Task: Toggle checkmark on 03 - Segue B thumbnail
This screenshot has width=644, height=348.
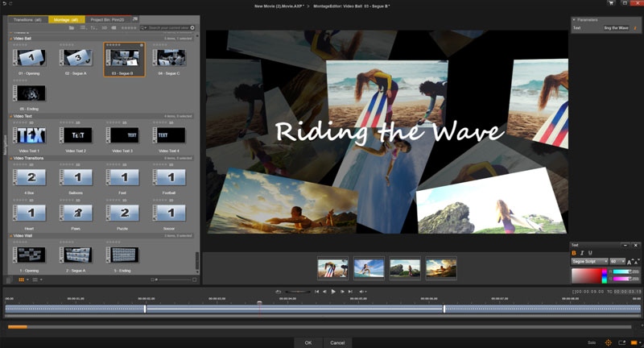Action: pos(142,45)
